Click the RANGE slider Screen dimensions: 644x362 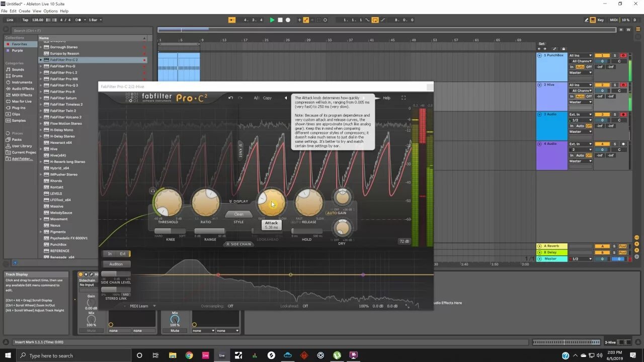[x=210, y=231]
